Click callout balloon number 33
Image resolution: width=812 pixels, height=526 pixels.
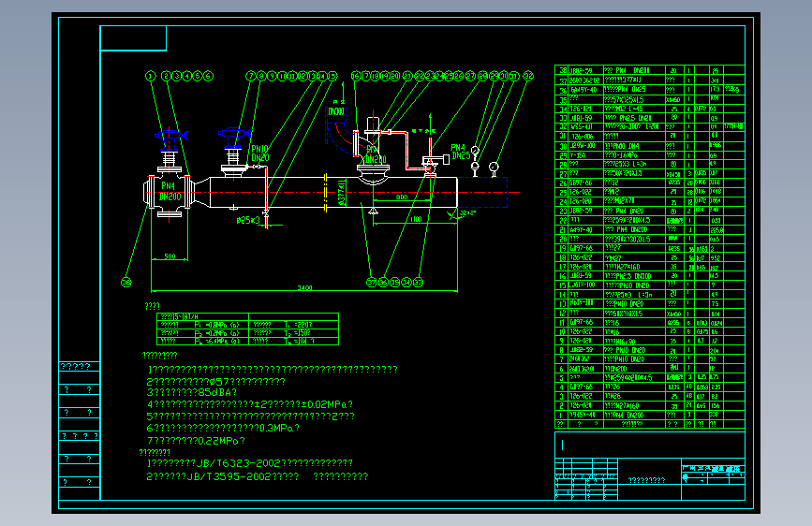click(x=418, y=282)
